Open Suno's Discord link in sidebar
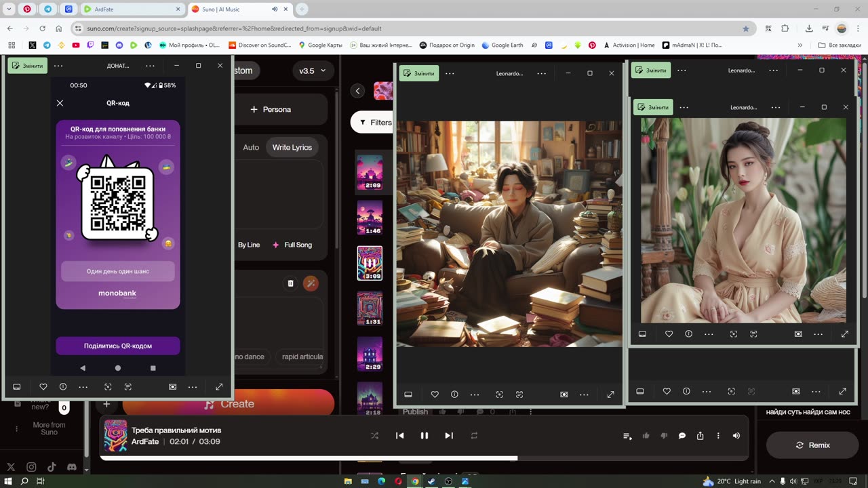Viewport: 868px width, 488px height. pyautogui.click(x=72, y=467)
